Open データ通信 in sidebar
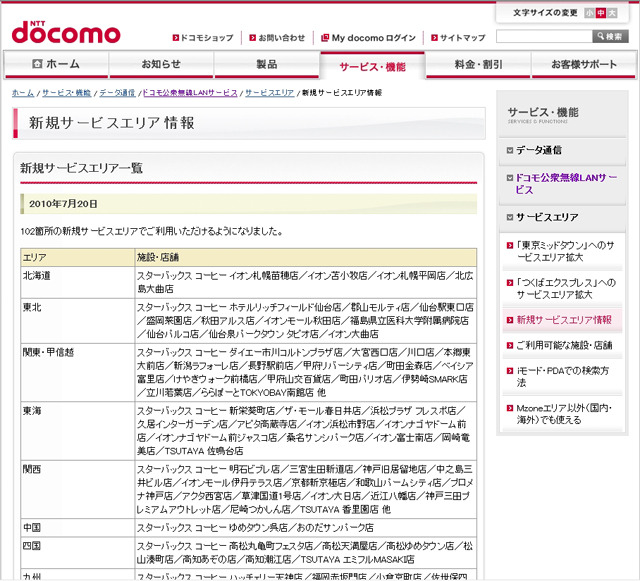 click(539, 150)
